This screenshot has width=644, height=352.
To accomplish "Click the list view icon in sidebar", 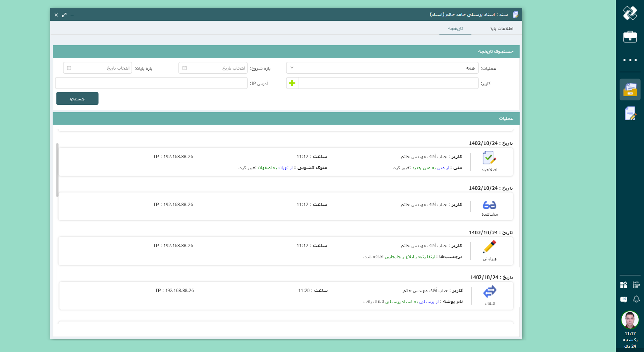I will click(x=636, y=285).
